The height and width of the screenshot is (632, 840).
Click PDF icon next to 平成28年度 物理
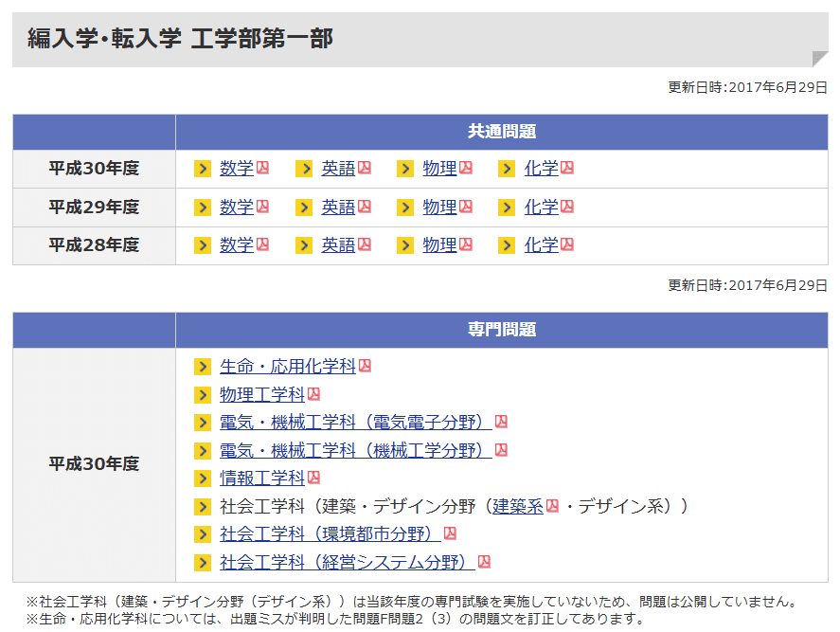tap(466, 244)
